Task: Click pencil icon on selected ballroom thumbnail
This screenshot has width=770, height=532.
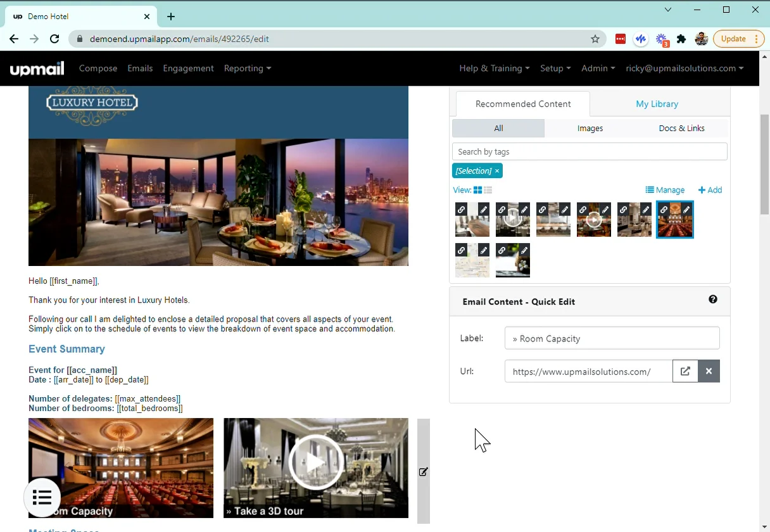Action: [686, 210]
